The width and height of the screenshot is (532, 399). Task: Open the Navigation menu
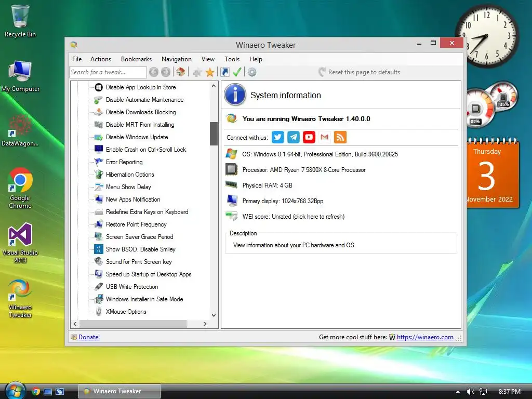tap(177, 59)
